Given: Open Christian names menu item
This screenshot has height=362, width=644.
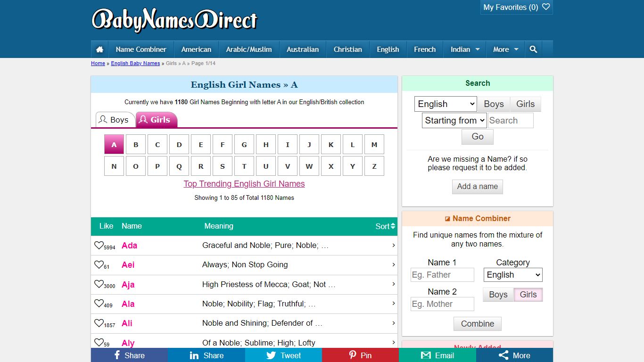Looking at the screenshot, I should point(348,49).
